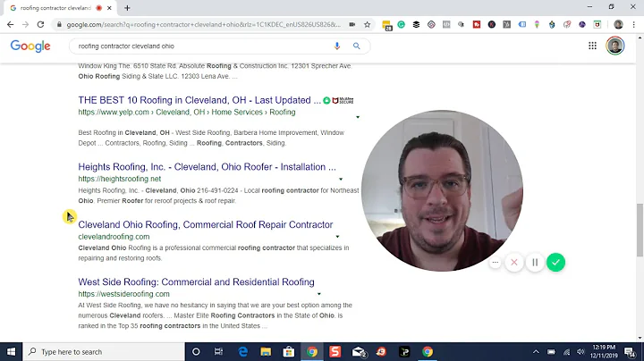Click the Chrome profile avatar in toolbar

coord(618,25)
